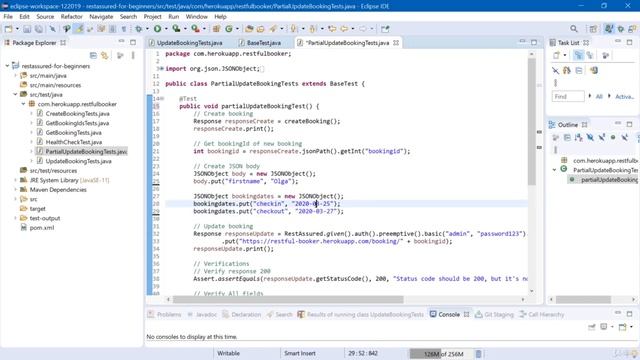
Task: Click the Coverage launch toolbar icon
Action: [176, 29]
